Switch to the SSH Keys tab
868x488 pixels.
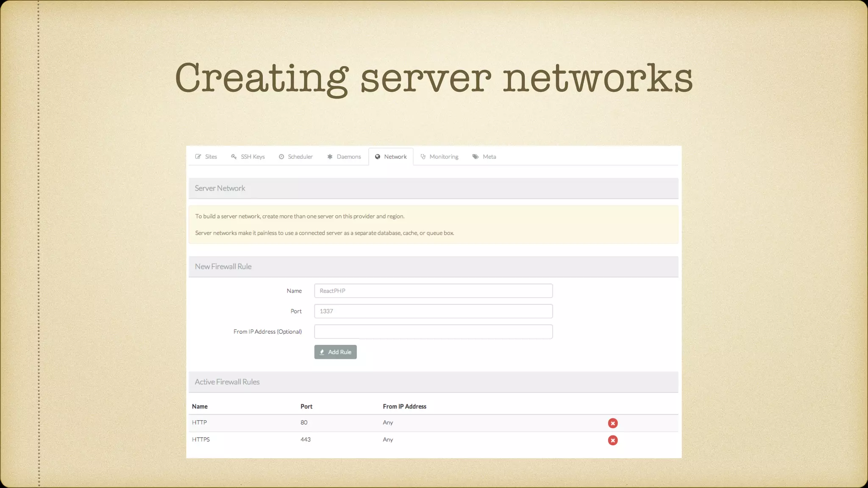coord(248,157)
